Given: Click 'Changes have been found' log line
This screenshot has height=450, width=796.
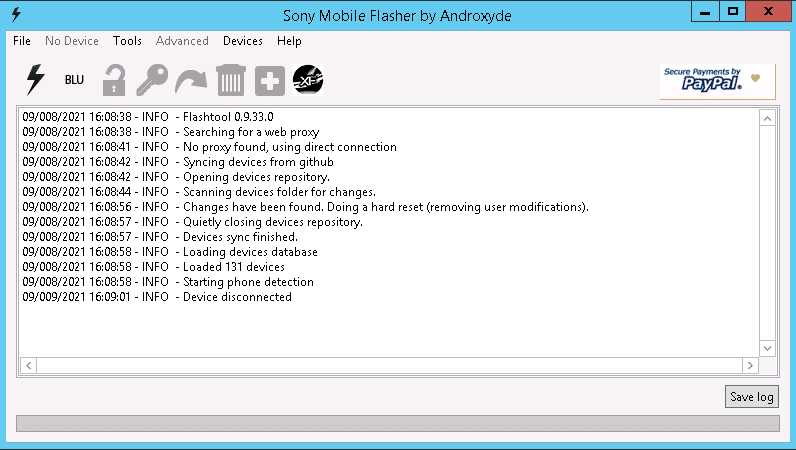Looking at the screenshot, I should pyautogui.click(x=305, y=207).
